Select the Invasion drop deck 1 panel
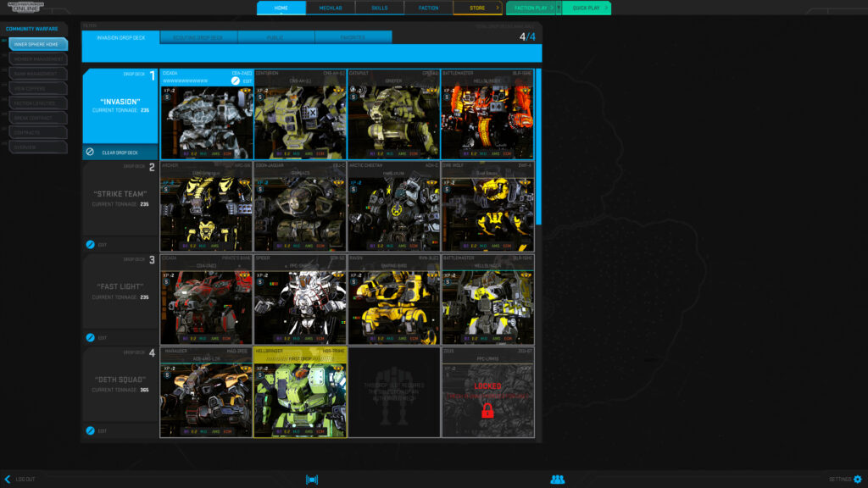This screenshot has width=868, height=488. [120, 106]
